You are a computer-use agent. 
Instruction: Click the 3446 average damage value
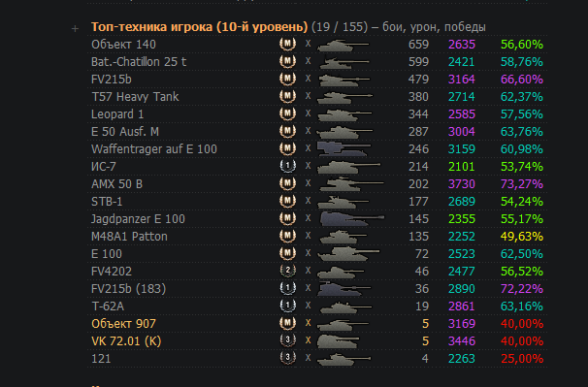coord(462,340)
